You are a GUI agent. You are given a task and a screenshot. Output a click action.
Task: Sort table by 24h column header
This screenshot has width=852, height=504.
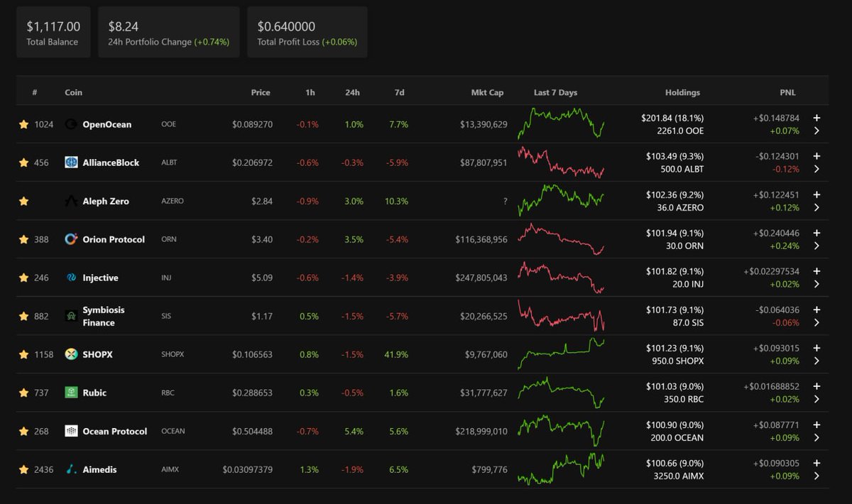click(352, 92)
